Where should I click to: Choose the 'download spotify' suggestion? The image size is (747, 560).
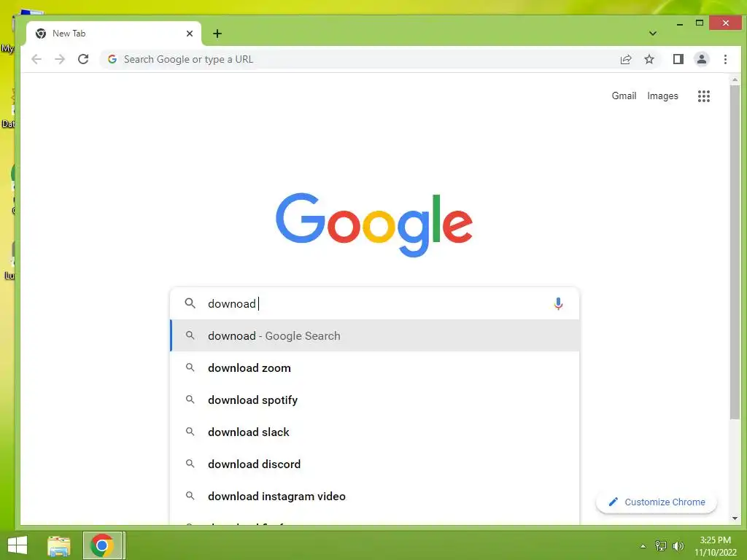tap(375, 400)
